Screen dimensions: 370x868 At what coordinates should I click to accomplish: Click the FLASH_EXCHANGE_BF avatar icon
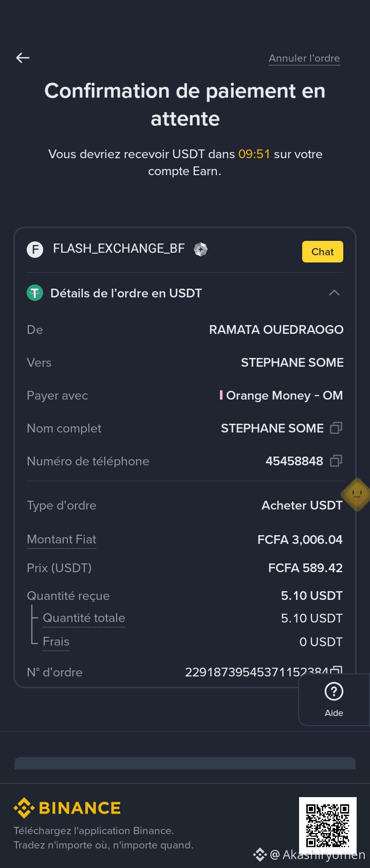(35, 250)
